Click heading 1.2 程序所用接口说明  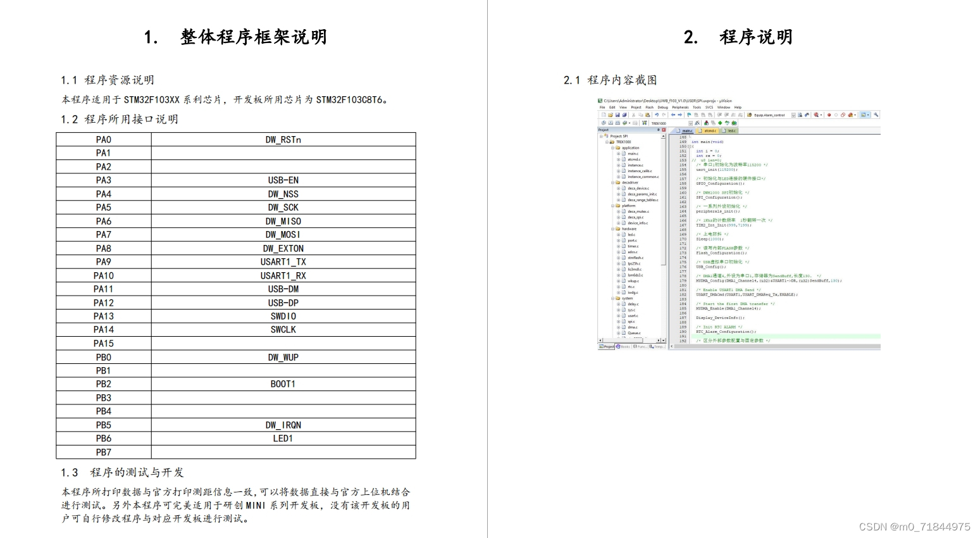click(120, 119)
